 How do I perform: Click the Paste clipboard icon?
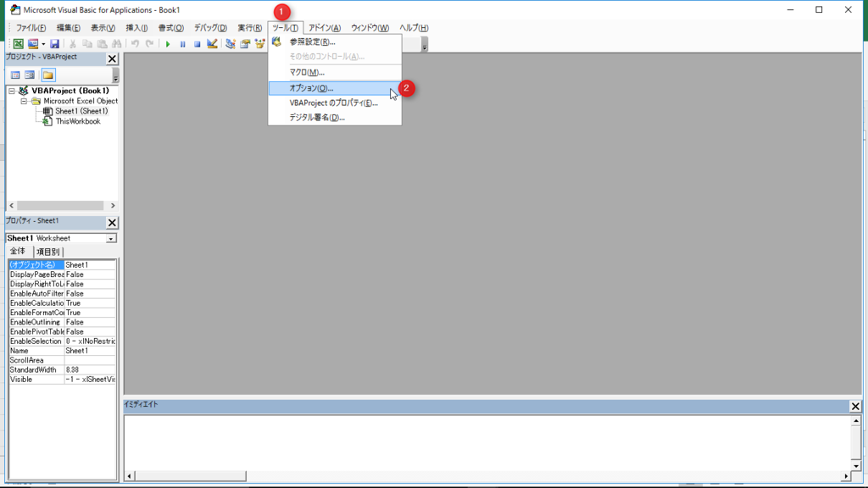click(x=102, y=44)
